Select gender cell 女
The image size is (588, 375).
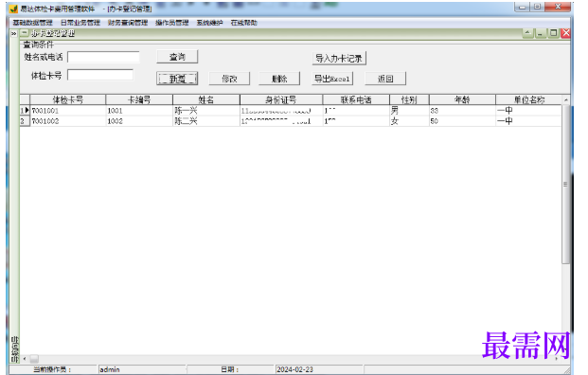tap(409, 121)
